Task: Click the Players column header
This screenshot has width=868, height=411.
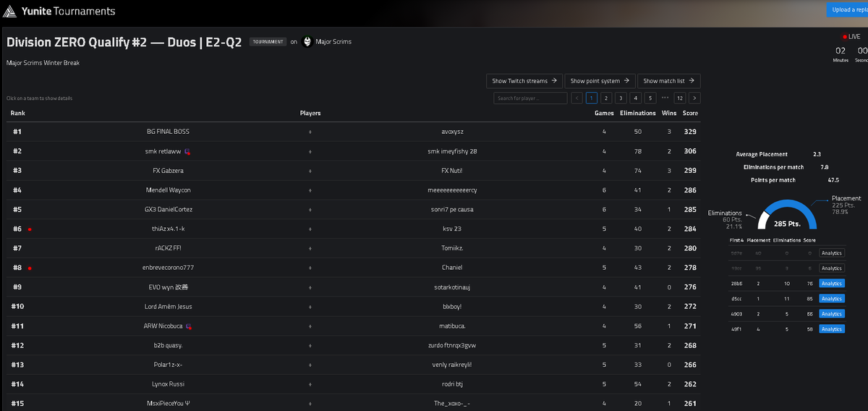Action: point(310,113)
